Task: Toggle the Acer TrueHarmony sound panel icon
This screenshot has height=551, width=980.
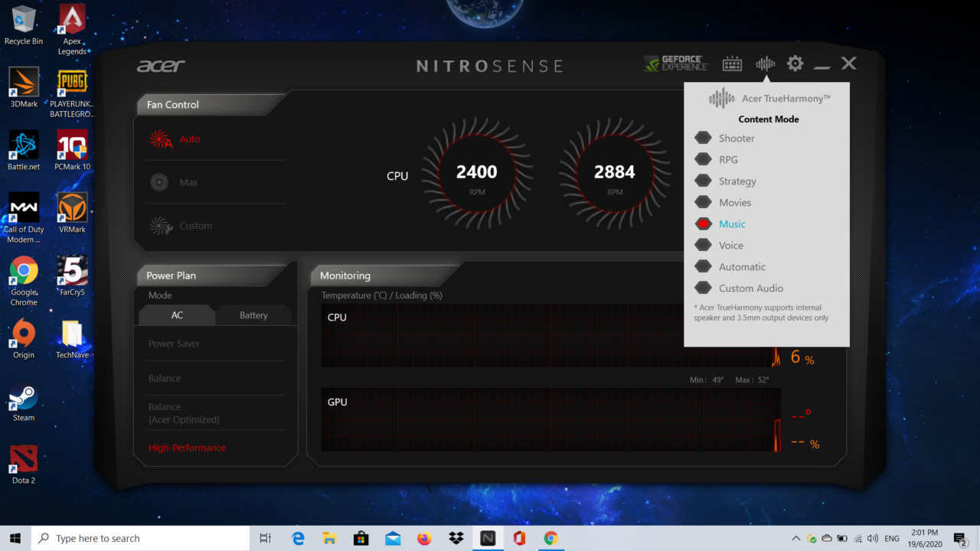Action: [x=765, y=64]
